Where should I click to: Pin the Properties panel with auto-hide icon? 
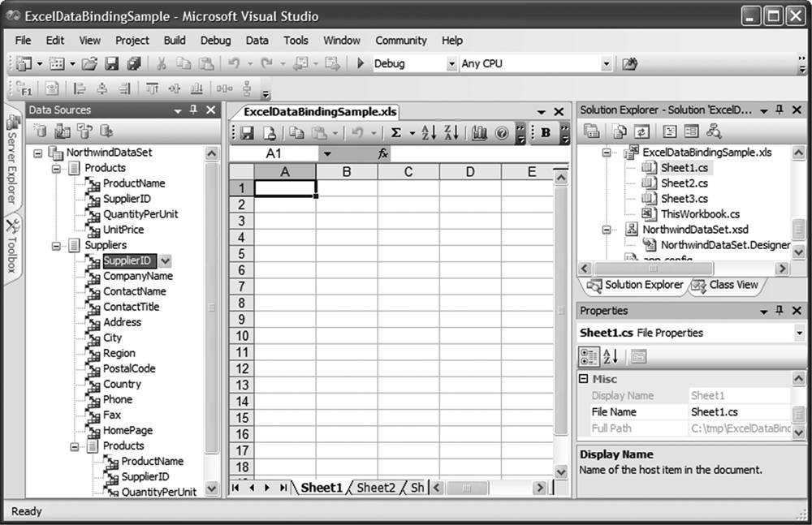[780, 311]
